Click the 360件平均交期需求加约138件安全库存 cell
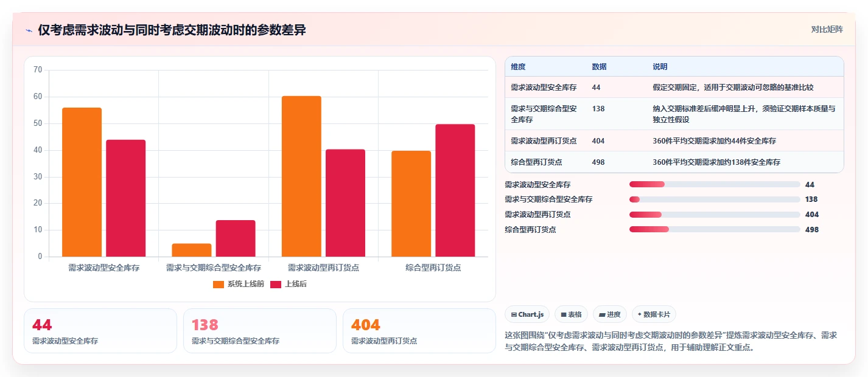868x377 pixels. pyautogui.click(x=716, y=162)
